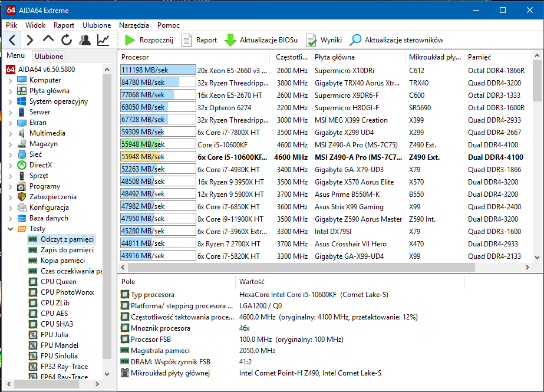Select the 16x Ryzen 9 3950X HT row
The width and height of the screenshot is (544, 392).
tap(325, 182)
